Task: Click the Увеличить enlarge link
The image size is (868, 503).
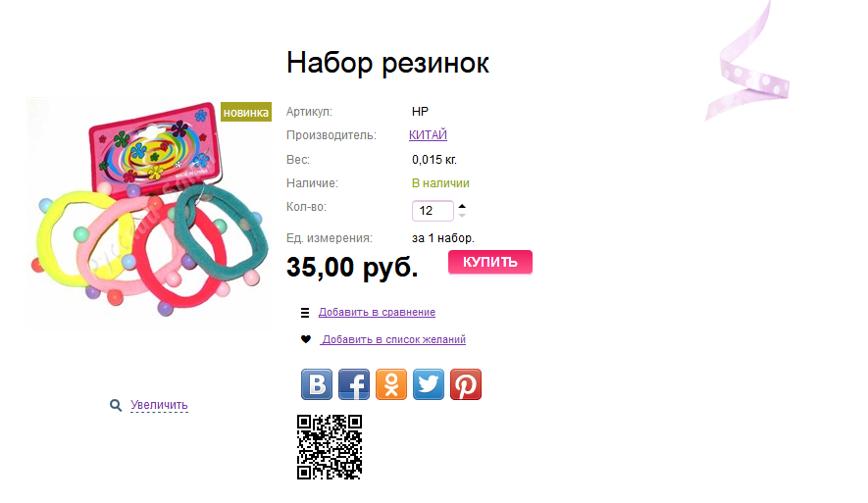Action: click(x=160, y=405)
